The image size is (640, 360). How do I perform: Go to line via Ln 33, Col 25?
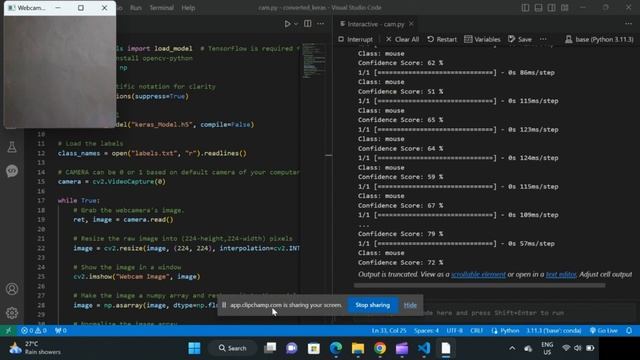pos(389,331)
